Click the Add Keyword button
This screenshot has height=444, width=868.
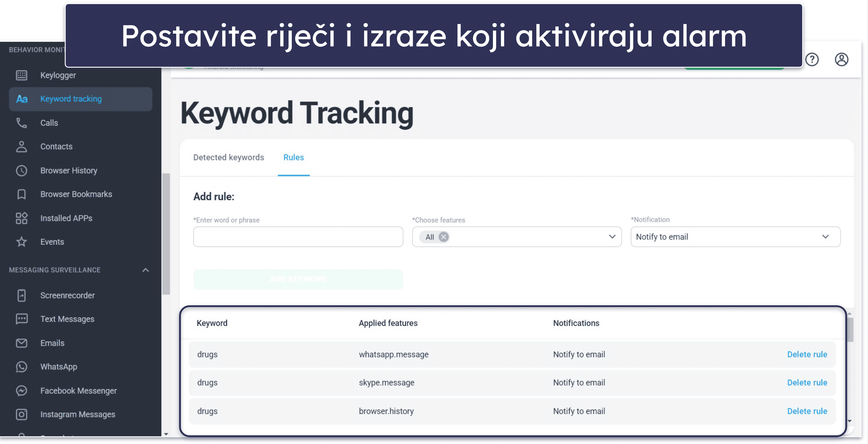click(x=298, y=279)
